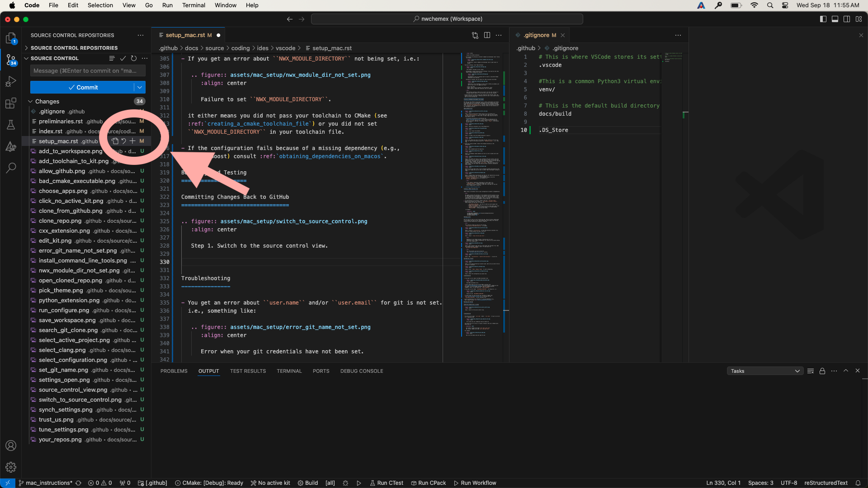Open file icon on the setup_mac.rst row
The height and width of the screenshot is (488, 868).
tap(115, 141)
